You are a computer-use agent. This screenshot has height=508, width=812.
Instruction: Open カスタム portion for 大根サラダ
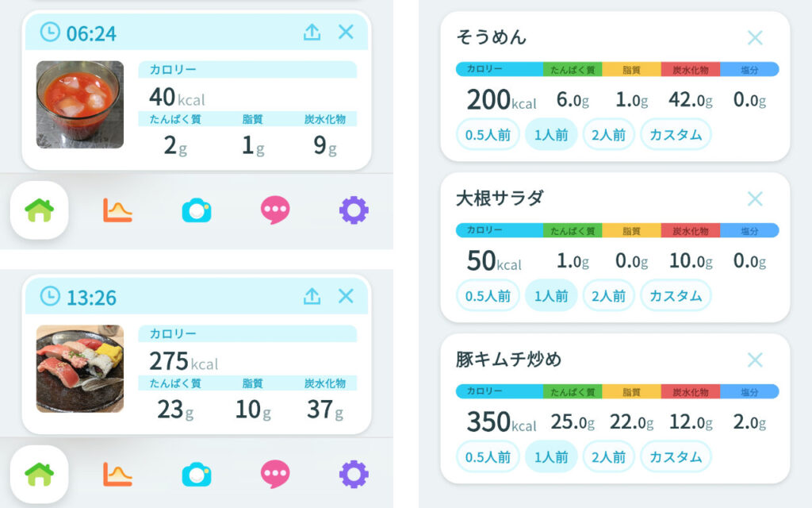click(x=675, y=294)
